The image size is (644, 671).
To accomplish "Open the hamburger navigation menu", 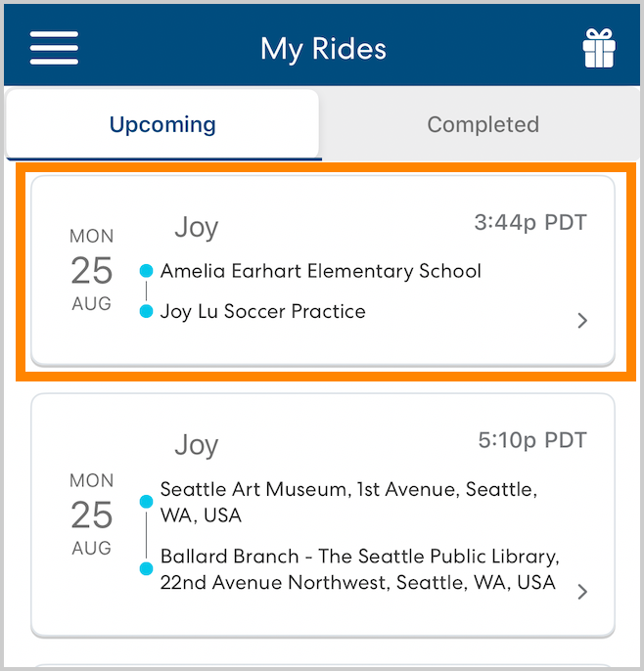I will pos(54,47).
